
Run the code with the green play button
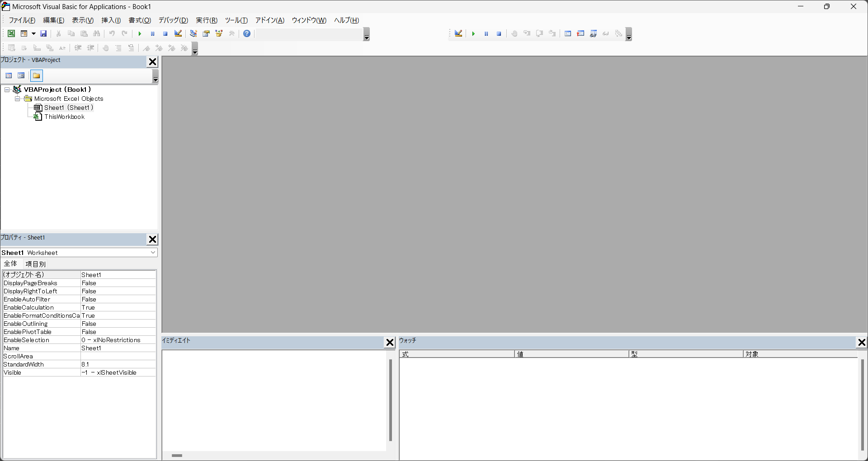tap(140, 33)
